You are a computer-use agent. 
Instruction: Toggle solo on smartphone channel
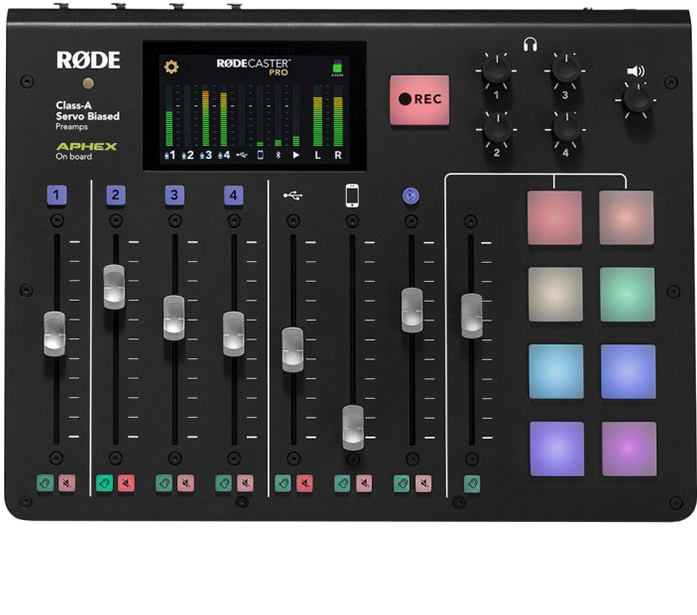point(342,483)
